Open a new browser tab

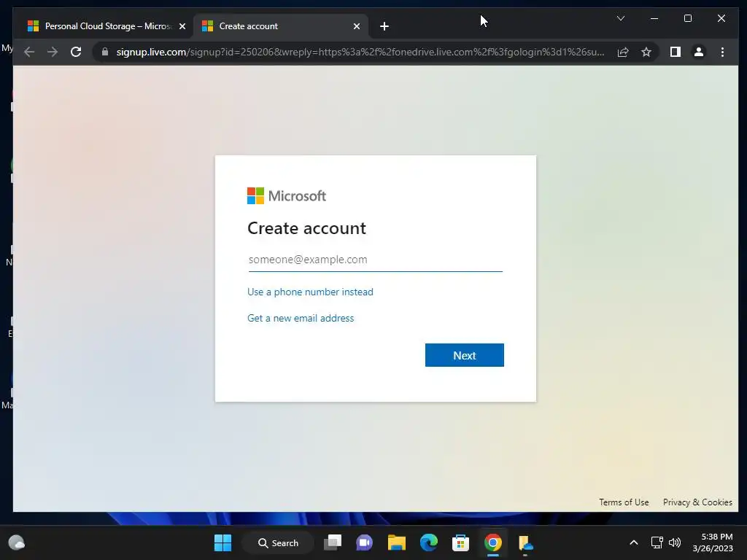pos(384,26)
